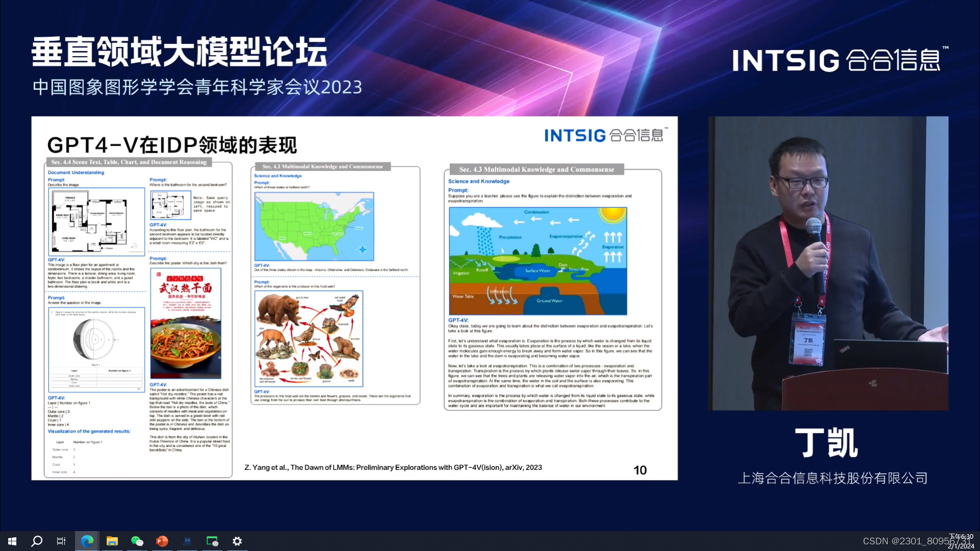
Task: Open WeChat from the taskbar
Action: [137, 541]
